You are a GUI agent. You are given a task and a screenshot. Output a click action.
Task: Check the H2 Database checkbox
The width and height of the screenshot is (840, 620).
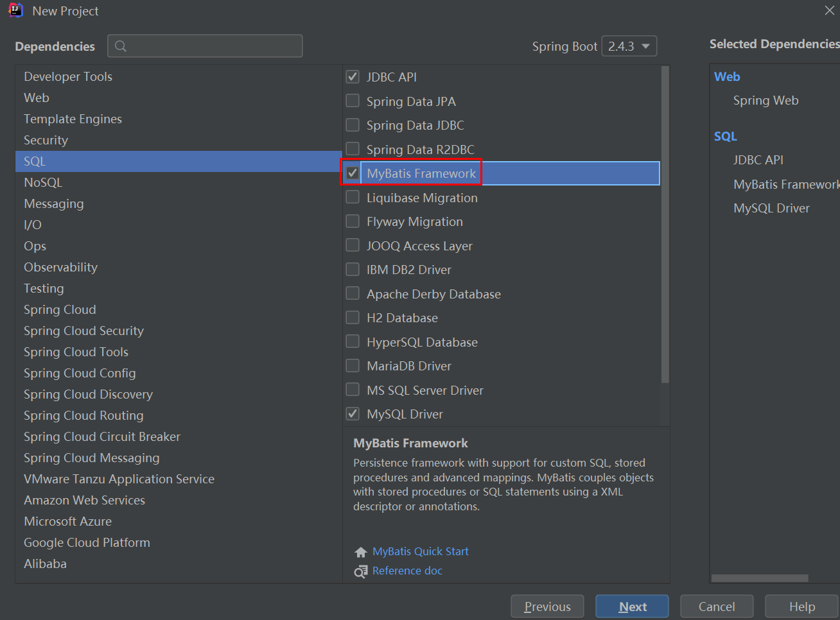coord(353,318)
